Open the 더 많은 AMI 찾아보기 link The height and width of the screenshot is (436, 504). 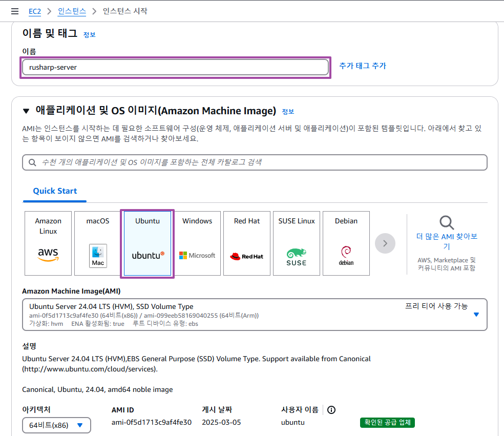point(447,241)
